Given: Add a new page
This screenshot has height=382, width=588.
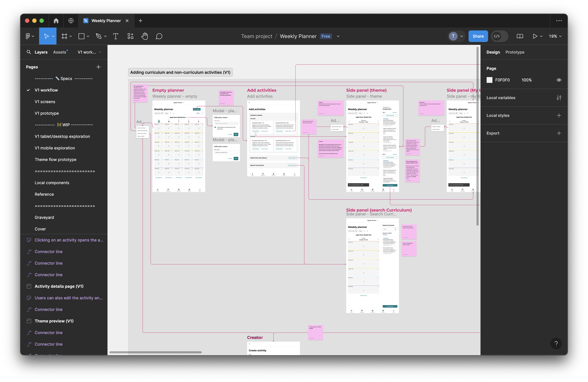Looking at the screenshot, I should click(x=98, y=67).
